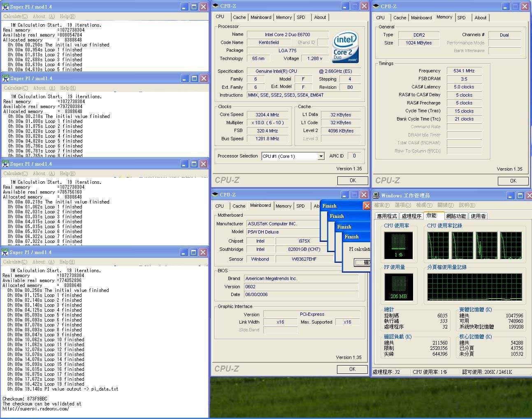Click title icon of CPU-Z Memory window
The height and width of the screenshot is (419, 532).
tap(376, 6)
